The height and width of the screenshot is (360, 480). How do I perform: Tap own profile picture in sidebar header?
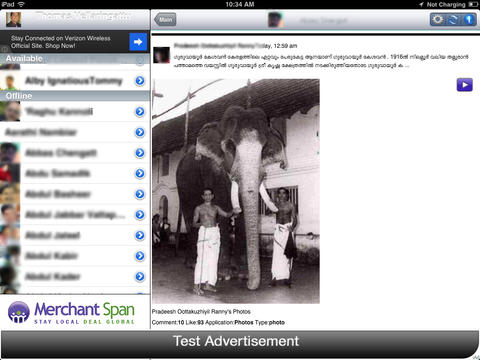pyautogui.click(x=14, y=20)
